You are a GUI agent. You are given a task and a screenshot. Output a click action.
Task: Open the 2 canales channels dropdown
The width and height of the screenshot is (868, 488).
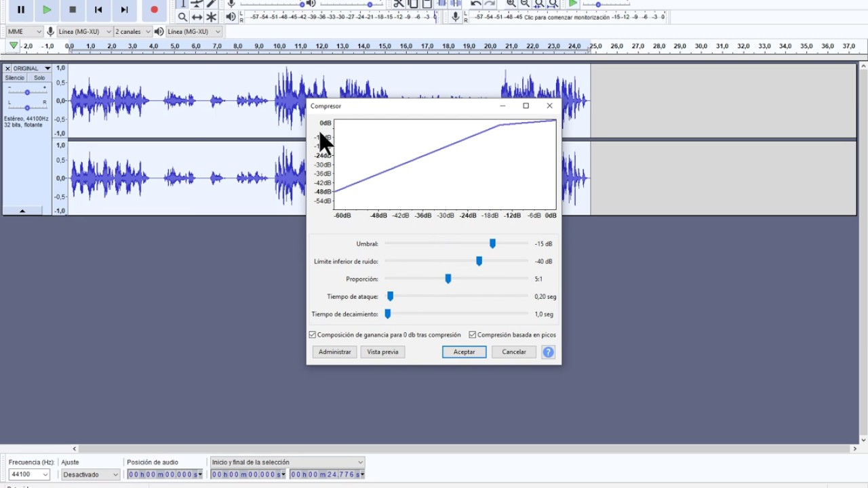pos(133,31)
